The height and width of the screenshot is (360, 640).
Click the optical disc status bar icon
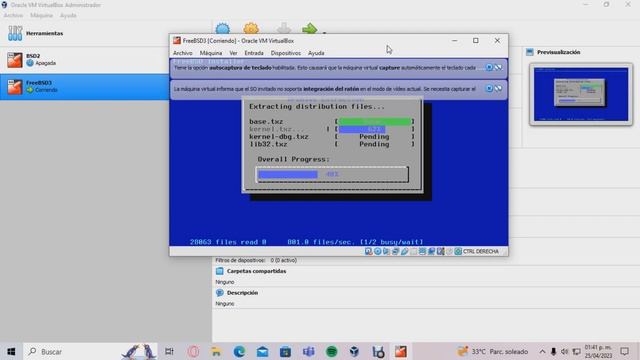click(x=378, y=251)
